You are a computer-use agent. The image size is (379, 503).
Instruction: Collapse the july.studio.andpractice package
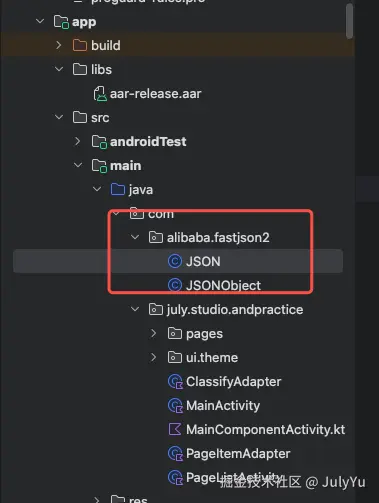[135, 309]
